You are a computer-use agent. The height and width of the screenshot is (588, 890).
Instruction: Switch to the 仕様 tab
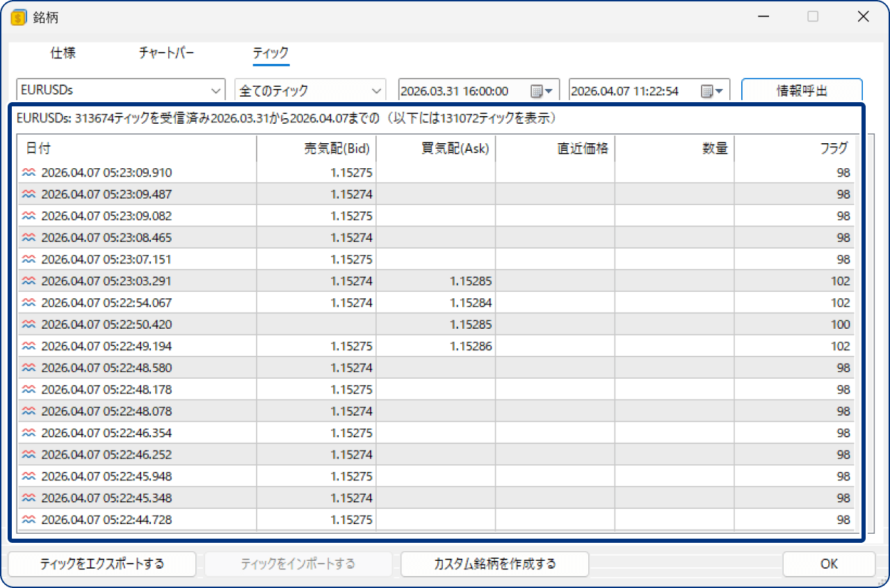coord(63,53)
